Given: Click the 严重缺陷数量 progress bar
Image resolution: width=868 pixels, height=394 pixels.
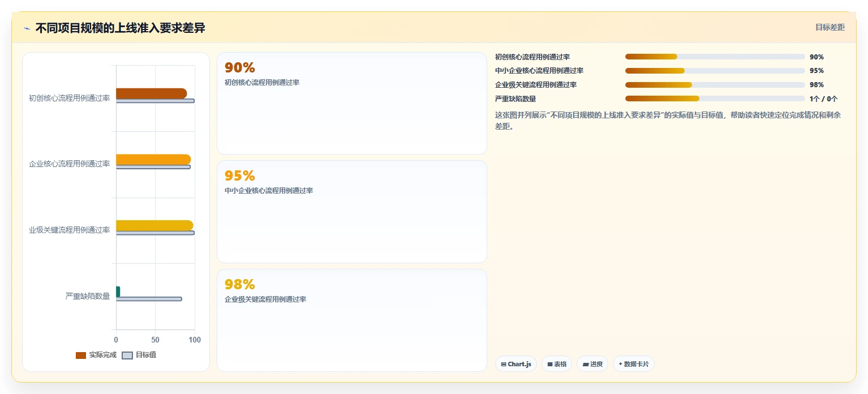Looking at the screenshot, I should coord(715,98).
